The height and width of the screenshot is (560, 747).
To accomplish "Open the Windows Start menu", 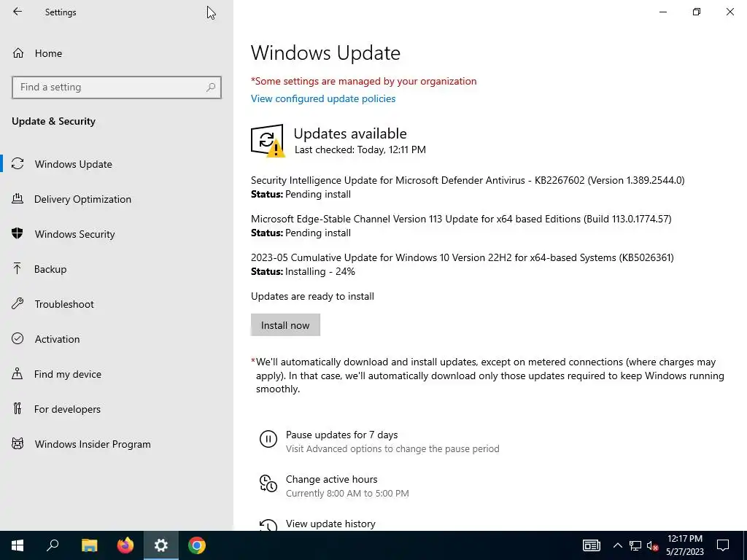I will (x=18, y=545).
